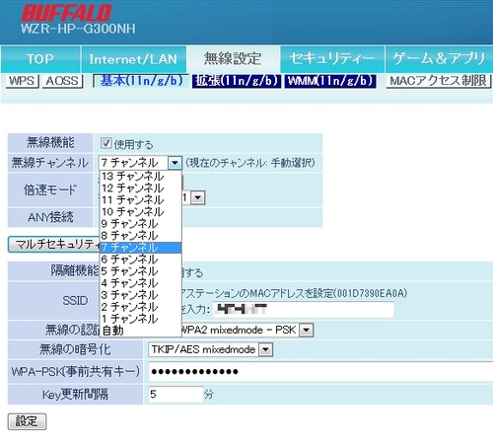Select the 無線設定 tab

233,59
